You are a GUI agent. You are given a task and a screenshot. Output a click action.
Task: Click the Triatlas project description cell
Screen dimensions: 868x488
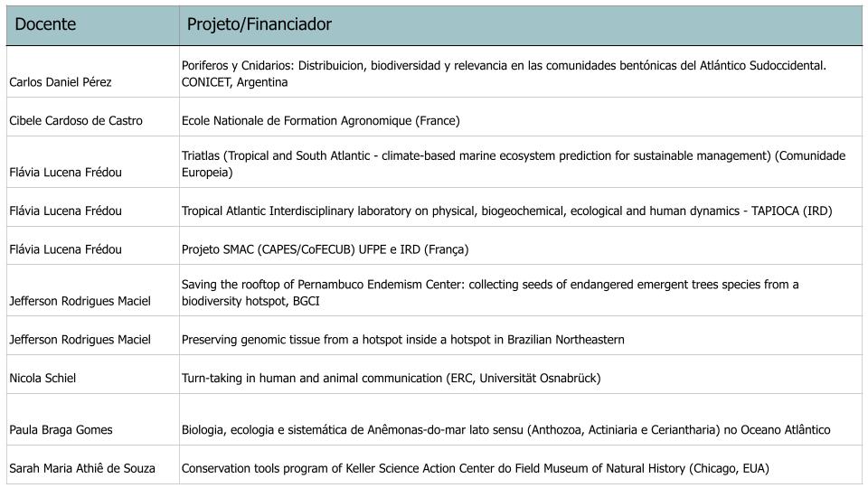pos(513,164)
